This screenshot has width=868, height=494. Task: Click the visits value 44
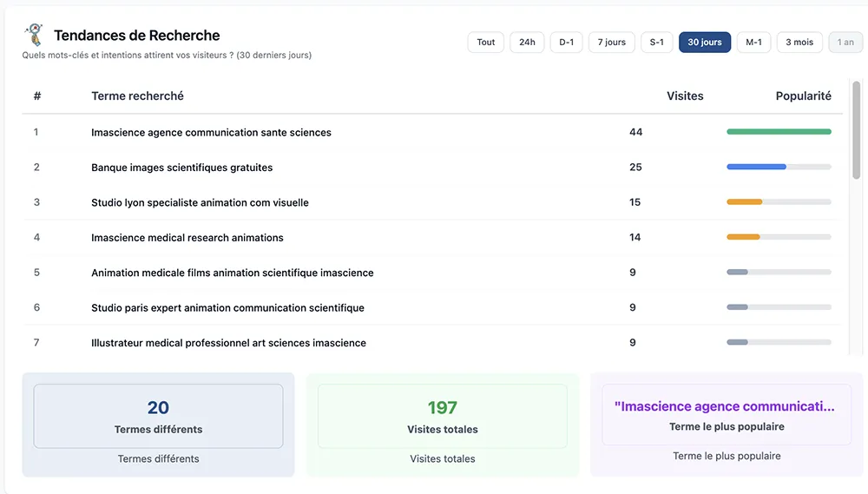tap(635, 132)
